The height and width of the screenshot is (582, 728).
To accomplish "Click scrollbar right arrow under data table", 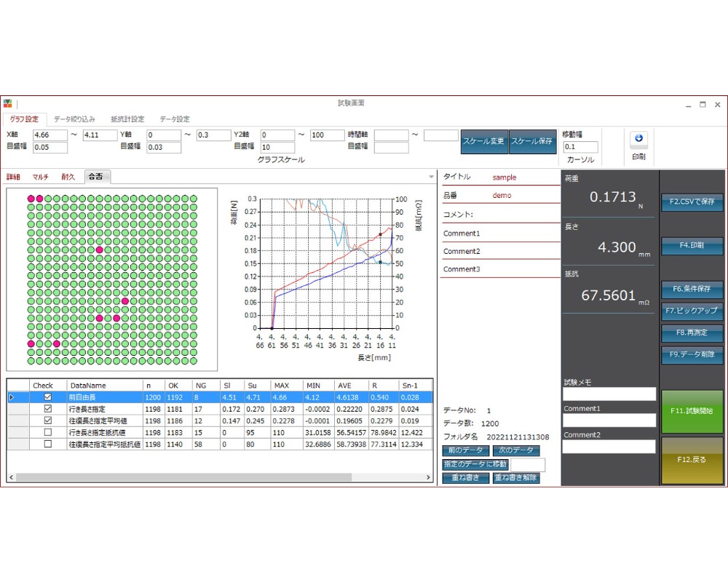I will pyautogui.click(x=428, y=477).
